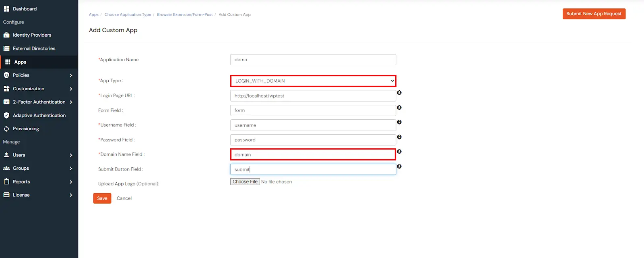Image resolution: width=644 pixels, height=258 pixels.
Task: Select the Apps sidebar item
Action: tap(39, 62)
